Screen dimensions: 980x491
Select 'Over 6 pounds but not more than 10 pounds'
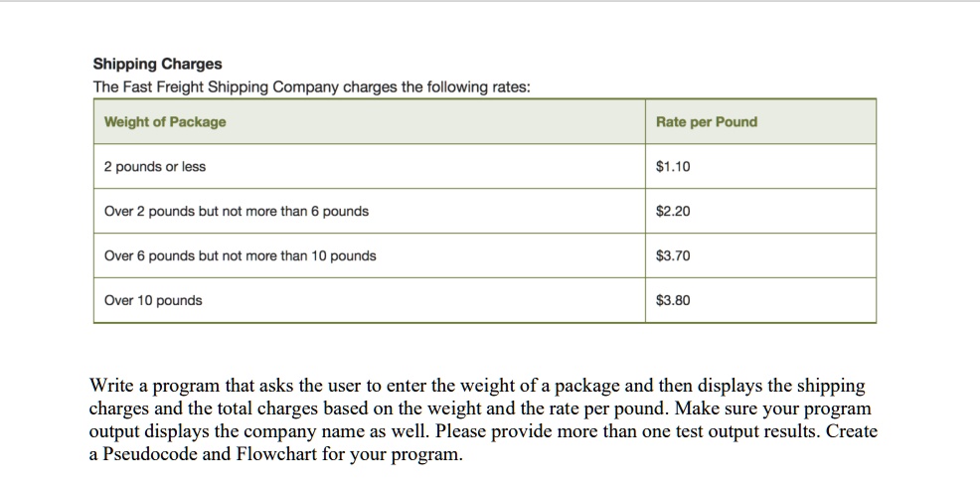370,255
